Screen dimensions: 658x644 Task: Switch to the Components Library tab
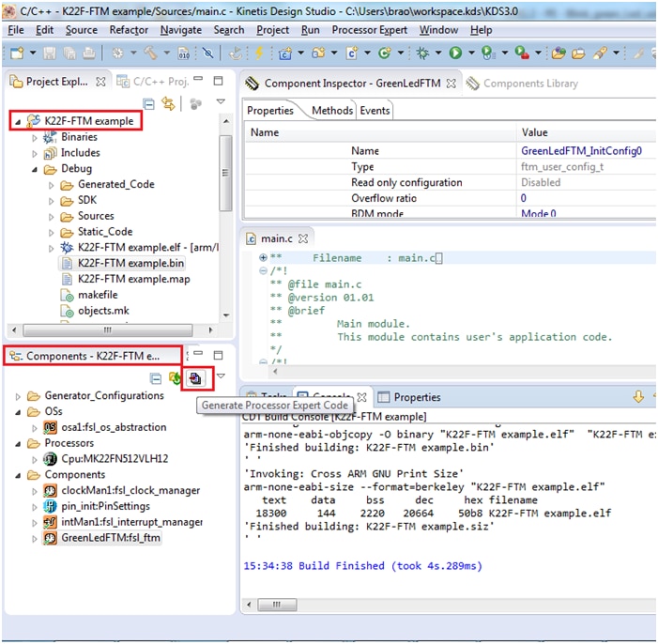pos(522,84)
